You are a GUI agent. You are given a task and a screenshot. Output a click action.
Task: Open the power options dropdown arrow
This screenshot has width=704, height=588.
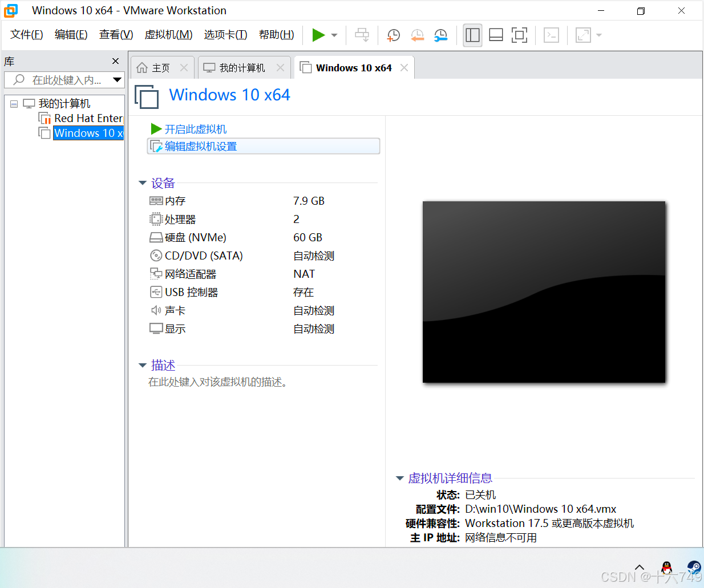[x=334, y=35]
